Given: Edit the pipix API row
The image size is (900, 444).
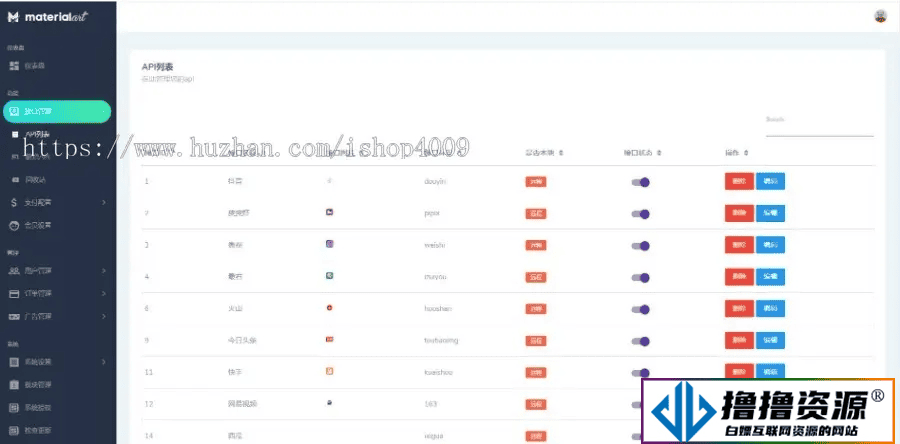Looking at the screenshot, I should pyautogui.click(x=770, y=213).
